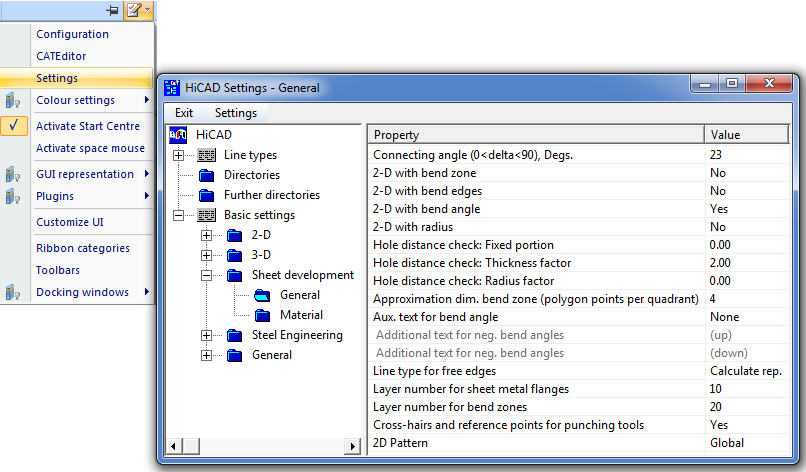Viewport: 806px width, 472px height.
Task: Select Configuration from the dropdown menu
Action: click(72, 34)
